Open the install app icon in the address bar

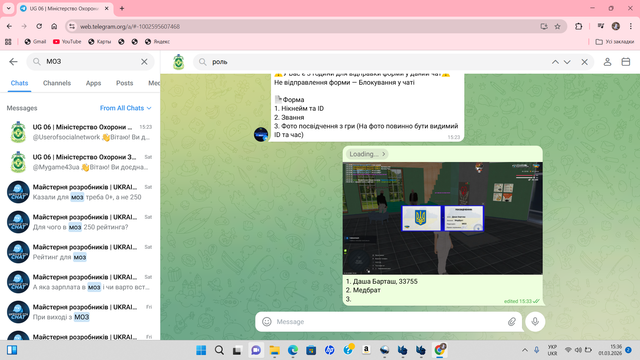coord(544,27)
